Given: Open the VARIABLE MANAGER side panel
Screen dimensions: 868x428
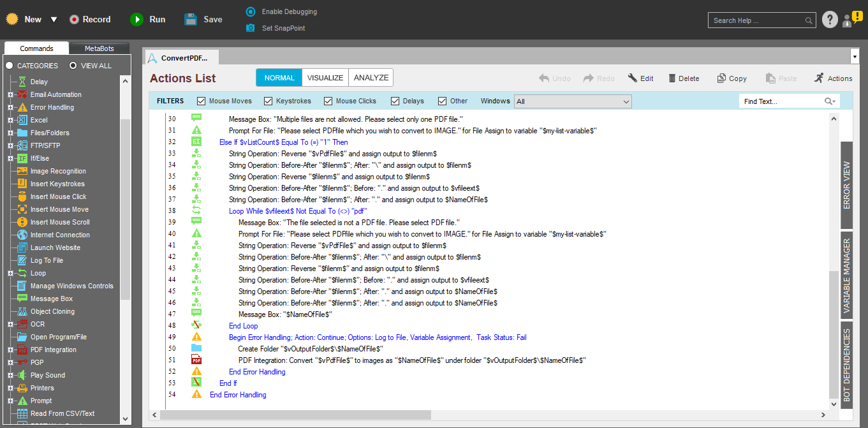Looking at the screenshot, I should click(x=846, y=276).
